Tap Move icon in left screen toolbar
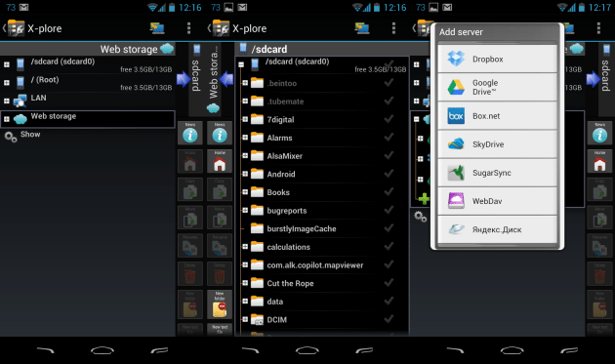 190,218
